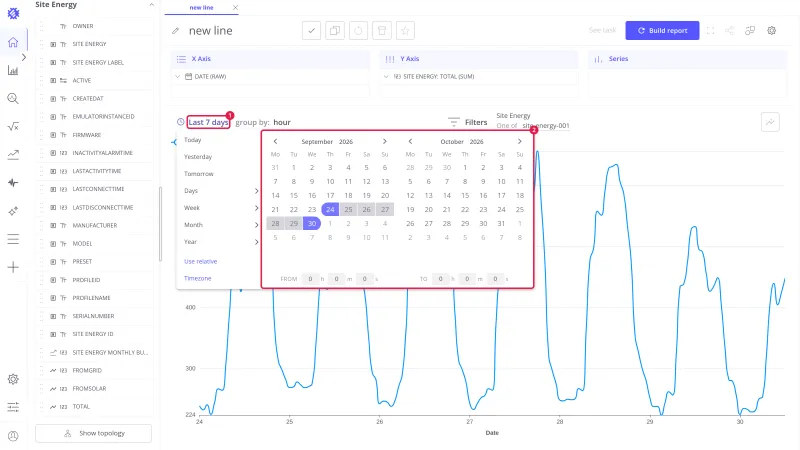Open the hamburger list icon in sidebar

point(13,239)
